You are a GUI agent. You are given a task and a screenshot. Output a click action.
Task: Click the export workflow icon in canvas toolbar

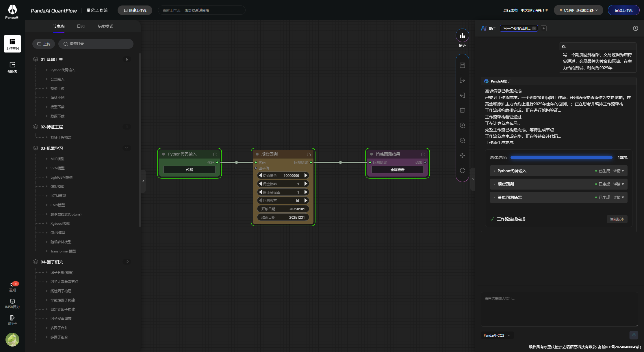(462, 80)
